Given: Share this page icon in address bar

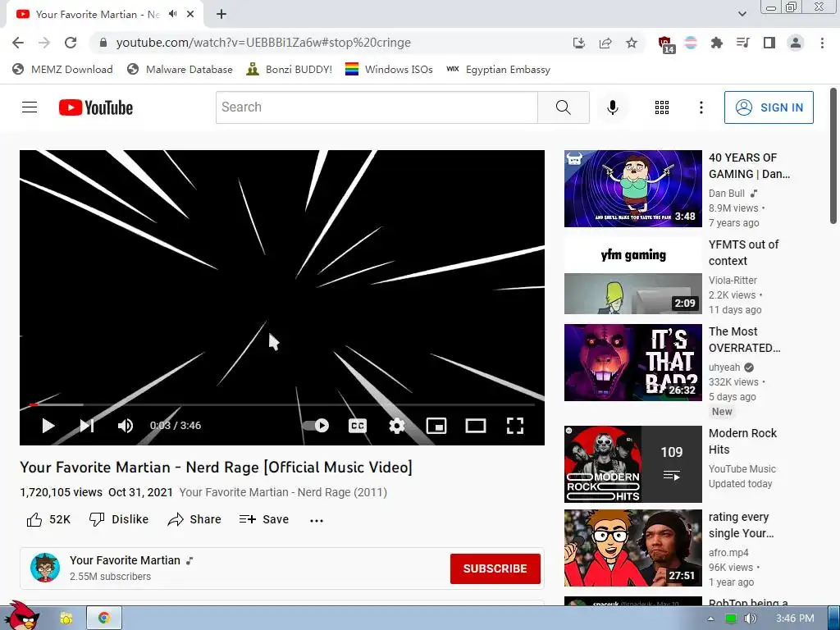Looking at the screenshot, I should click(x=605, y=43).
